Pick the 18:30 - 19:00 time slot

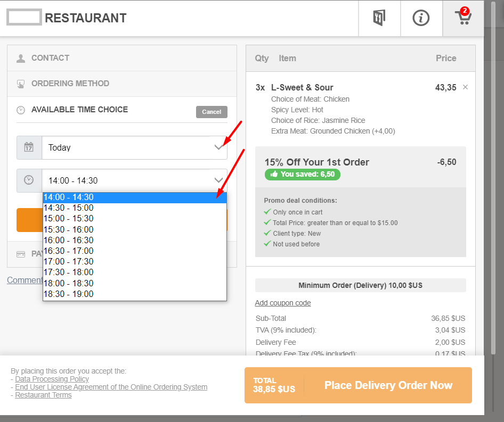click(135, 294)
